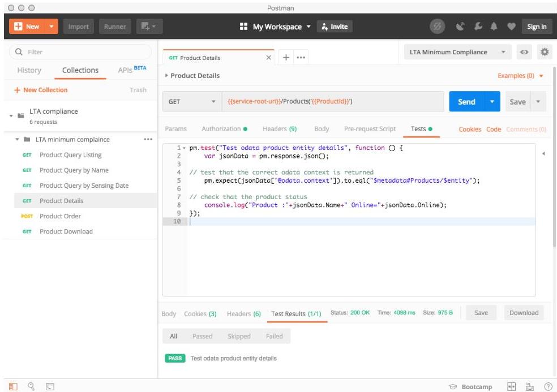Open the Trash link
Screen dimensions: 557x392
pyautogui.click(x=138, y=90)
